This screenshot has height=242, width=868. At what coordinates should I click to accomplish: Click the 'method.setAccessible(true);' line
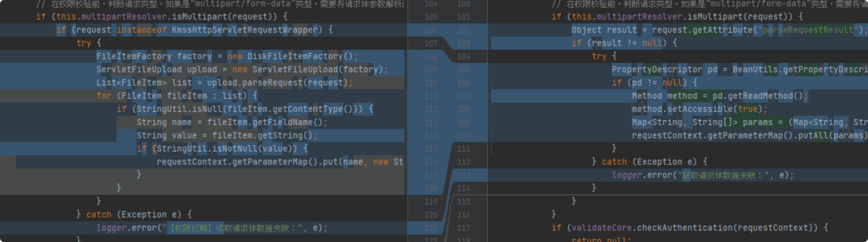click(x=700, y=109)
